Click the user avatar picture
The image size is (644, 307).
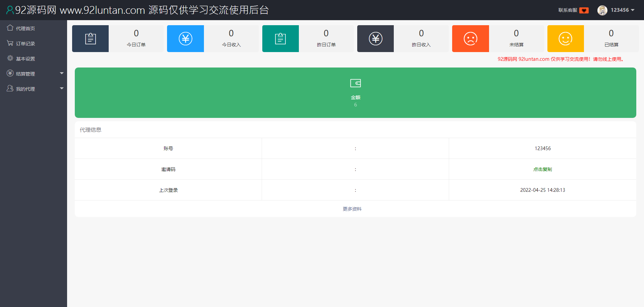(602, 10)
